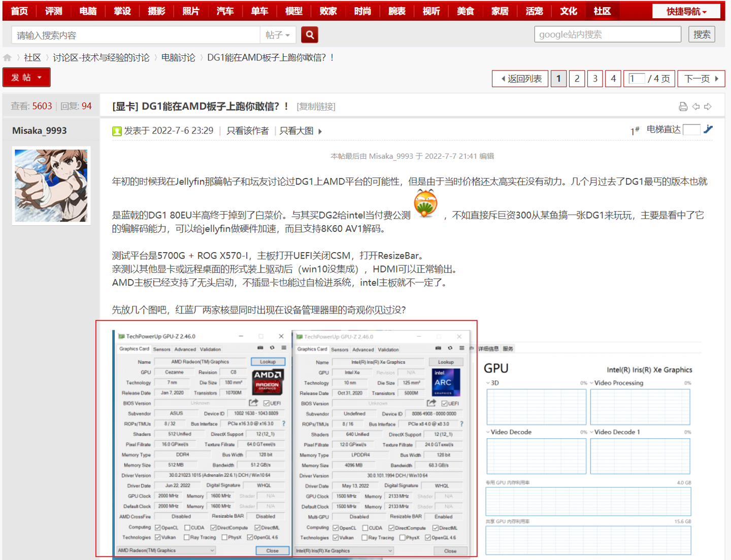Go to page 3 of the thread
This screenshot has width=731, height=560.
point(595,79)
